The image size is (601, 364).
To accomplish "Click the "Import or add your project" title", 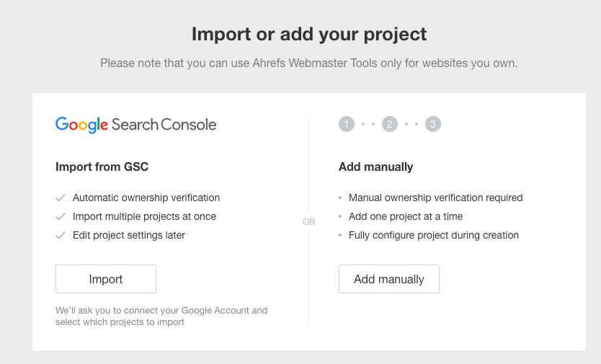I will pyautogui.click(x=309, y=34).
